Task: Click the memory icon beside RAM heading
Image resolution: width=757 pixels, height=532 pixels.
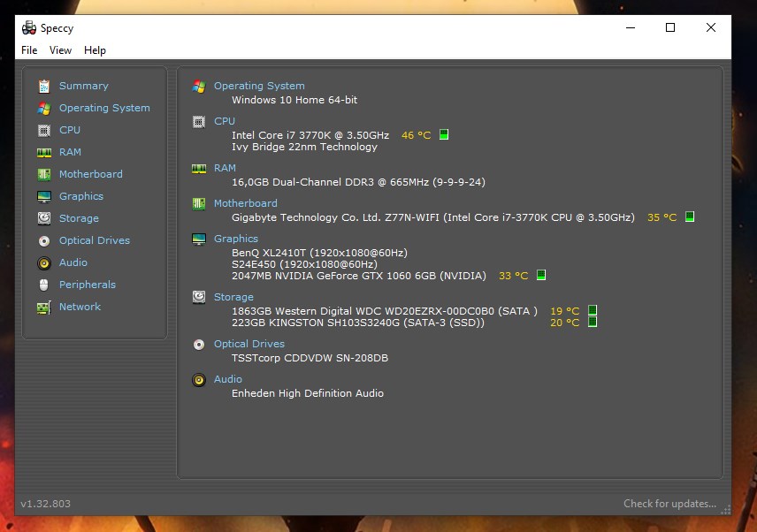Action: pos(199,168)
